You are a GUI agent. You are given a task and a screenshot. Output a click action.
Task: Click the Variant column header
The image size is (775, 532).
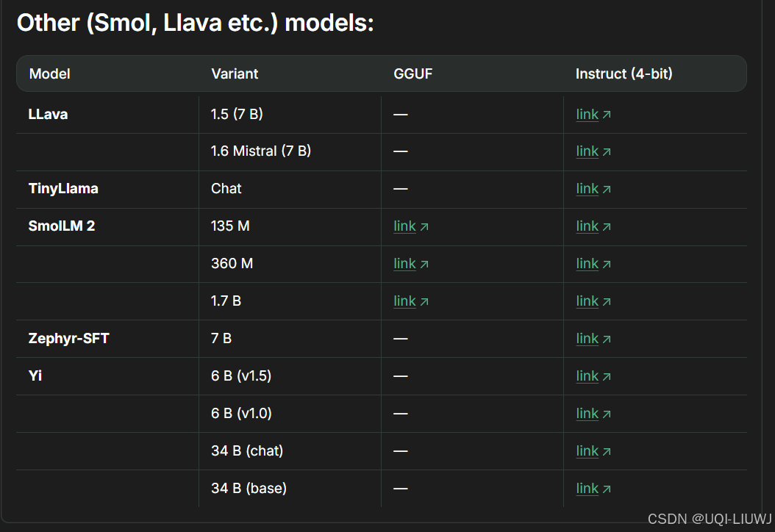235,73
